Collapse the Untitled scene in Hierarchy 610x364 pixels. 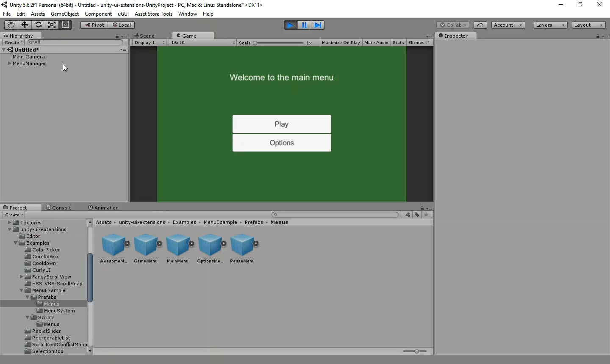4,50
